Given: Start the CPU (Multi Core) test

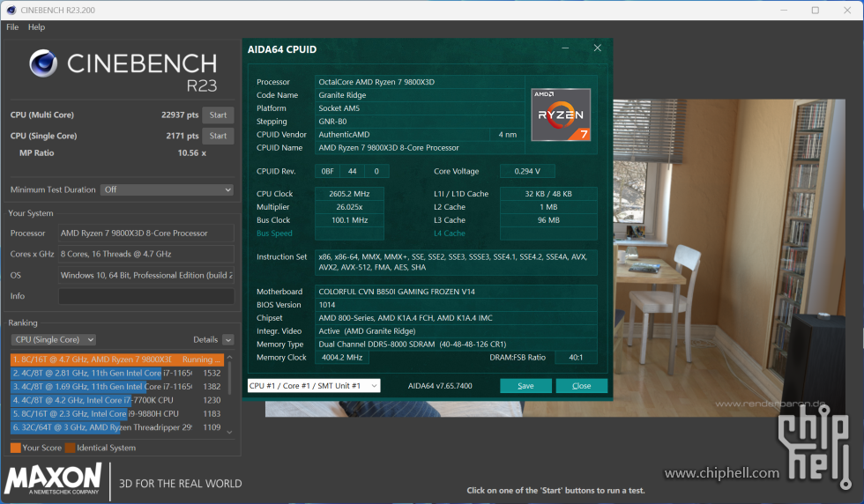Looking at the screenshot, I should click(x=219, y=115).
